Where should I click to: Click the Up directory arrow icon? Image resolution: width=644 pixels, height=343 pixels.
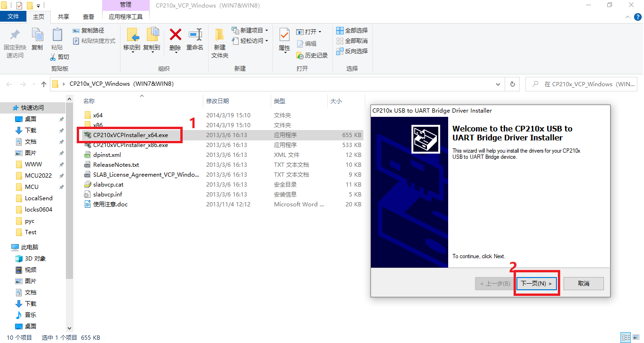point(44,84)
